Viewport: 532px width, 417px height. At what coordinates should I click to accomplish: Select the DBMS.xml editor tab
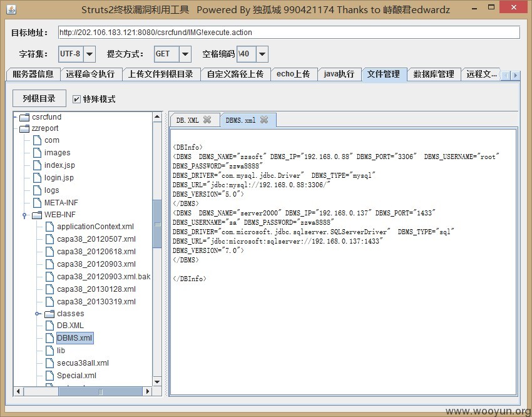(240, 120)
